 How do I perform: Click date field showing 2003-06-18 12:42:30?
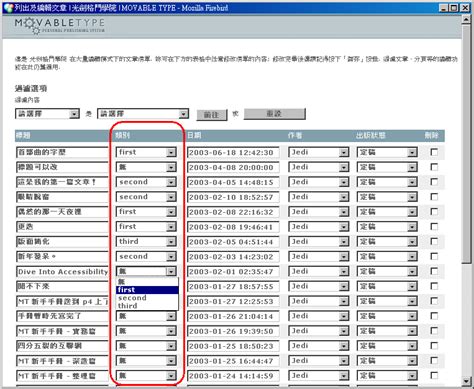tap(233, 152)
